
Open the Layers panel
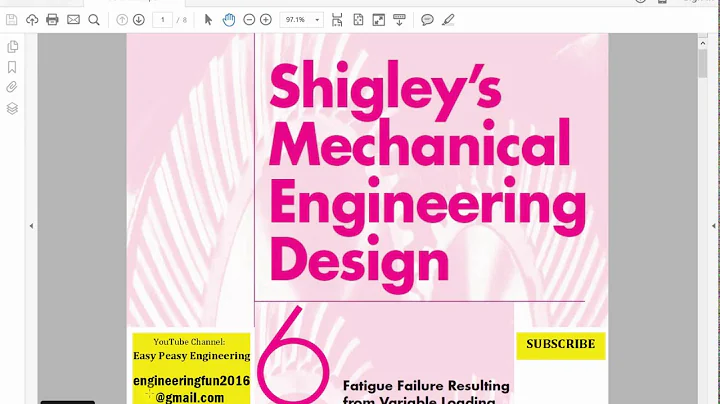[x=12, y=108]
